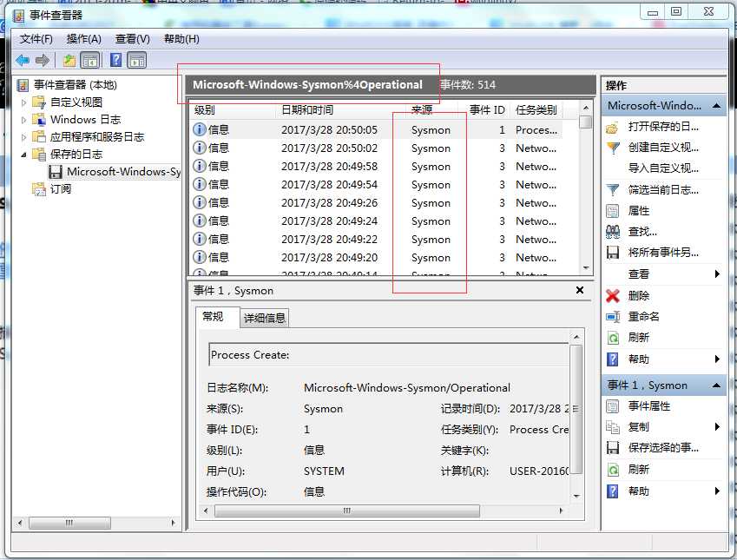Image resolution: width=737 pixels, height=560 pixels.
Task: Click the up-one-level folder toolbar icon
Action: (x=69, y=60)
